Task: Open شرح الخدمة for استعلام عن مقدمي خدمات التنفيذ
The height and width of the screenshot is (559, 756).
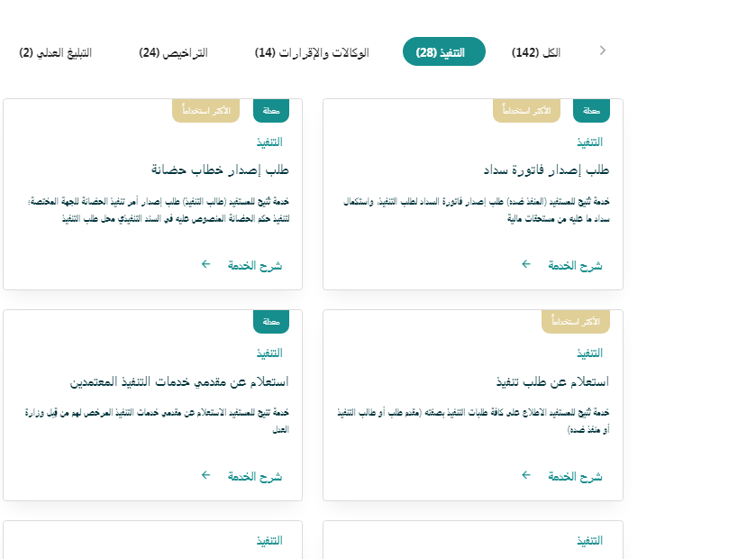Action: click(253, 475)
